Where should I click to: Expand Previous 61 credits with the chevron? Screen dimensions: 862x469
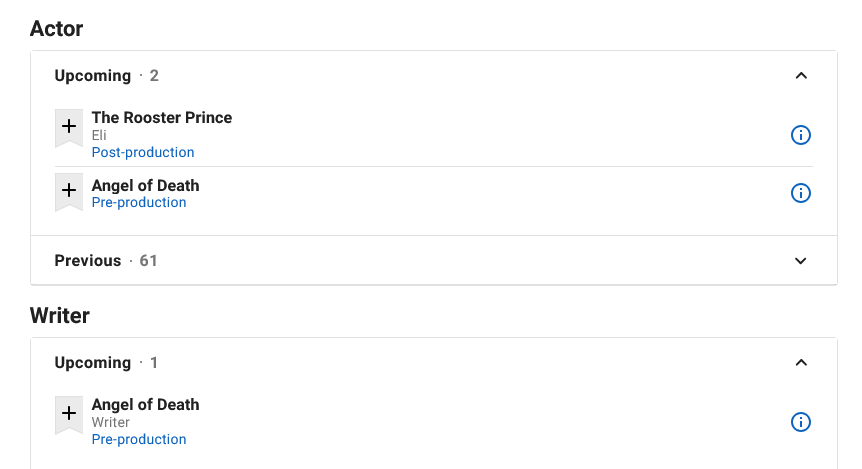click(x=801, y=261)
